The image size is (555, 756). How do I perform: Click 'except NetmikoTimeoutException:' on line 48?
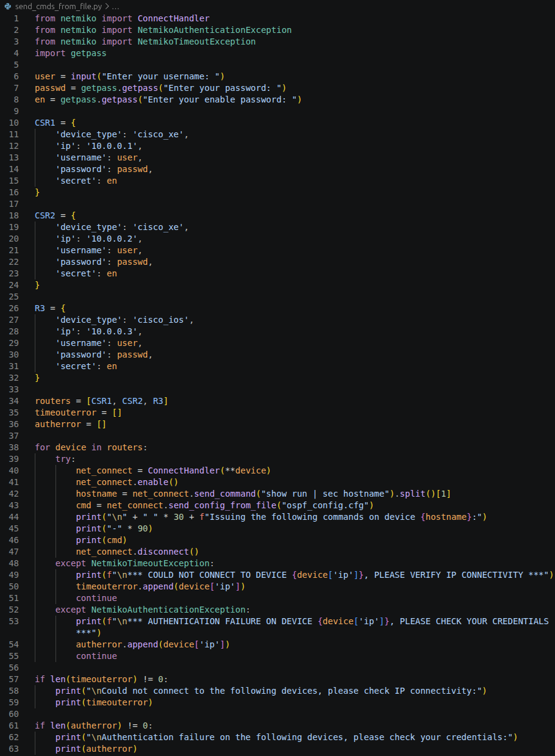click(x=135, y=563)
